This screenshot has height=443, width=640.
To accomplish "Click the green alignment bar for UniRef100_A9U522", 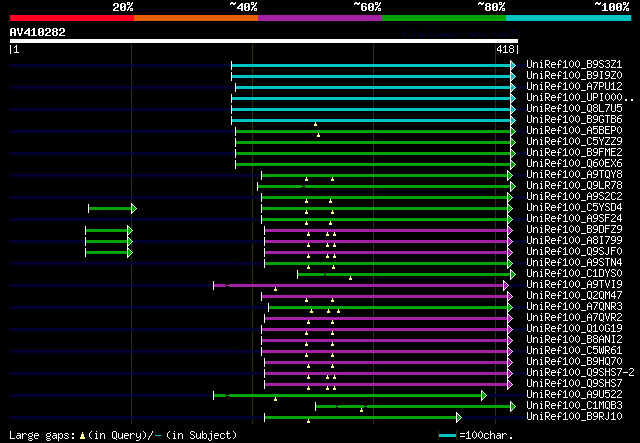I will click(x=347, y=396).
